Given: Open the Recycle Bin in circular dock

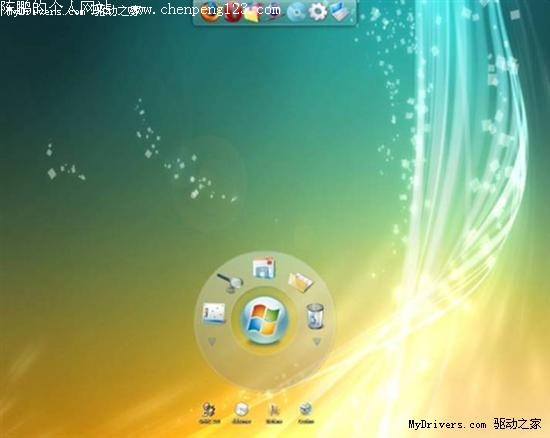Looking at the screenshot, I should tap(315, 316).
